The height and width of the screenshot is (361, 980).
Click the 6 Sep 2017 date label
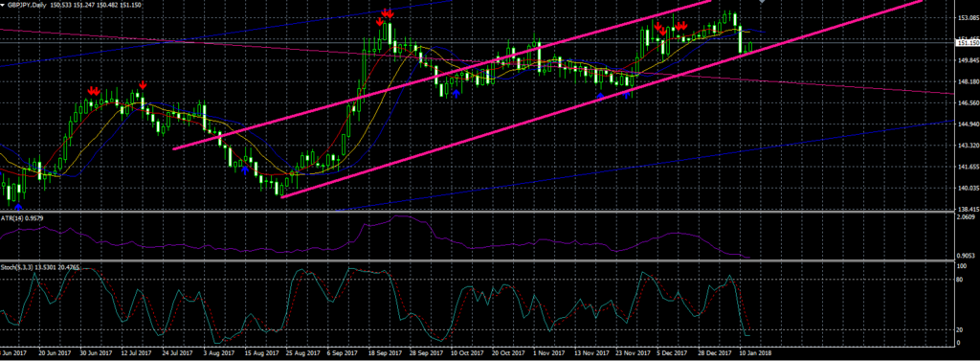tap(343, 353)
